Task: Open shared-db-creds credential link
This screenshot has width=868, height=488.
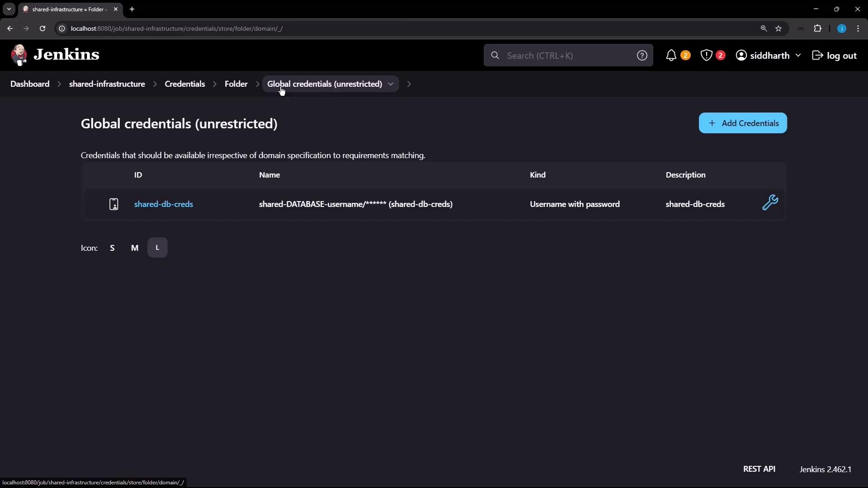Action: (x=164, y=204)
